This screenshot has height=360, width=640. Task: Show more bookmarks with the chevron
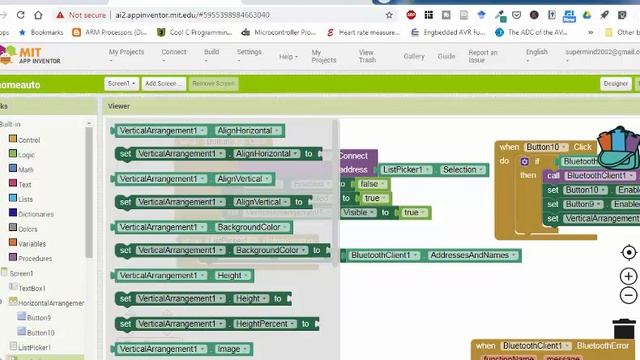tap(590, 32)
